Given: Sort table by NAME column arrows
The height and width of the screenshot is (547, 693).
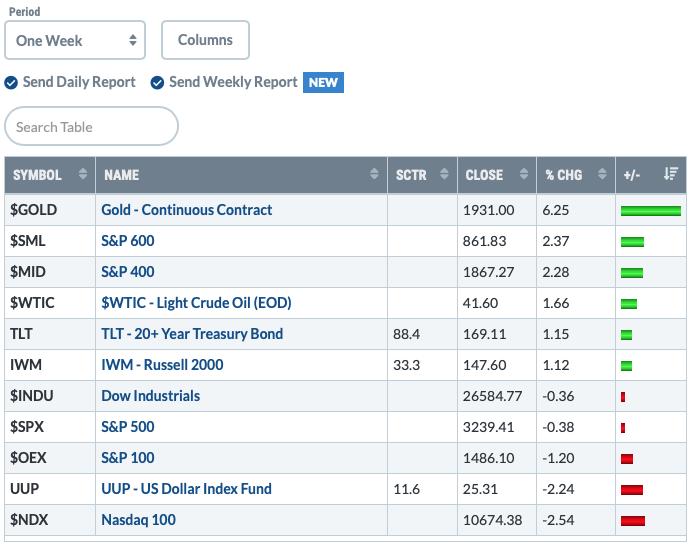Looking at the screenshot, I should click(x=374, y=174).
